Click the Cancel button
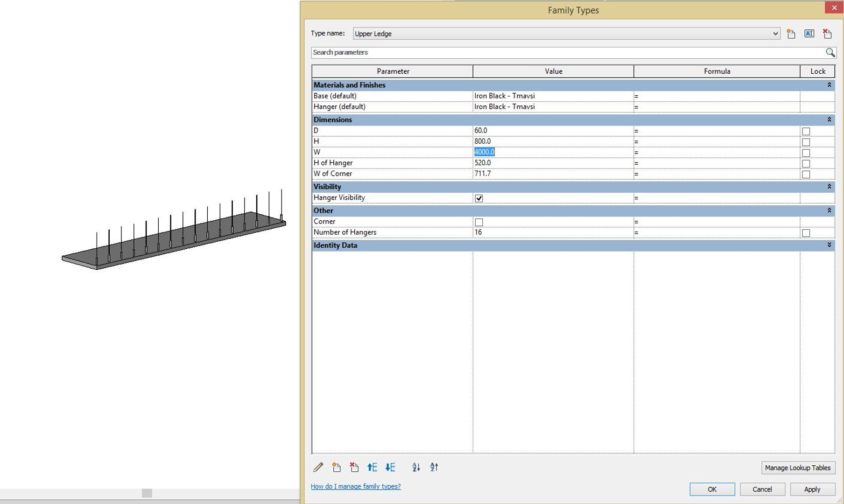 [x=762, y=489]
